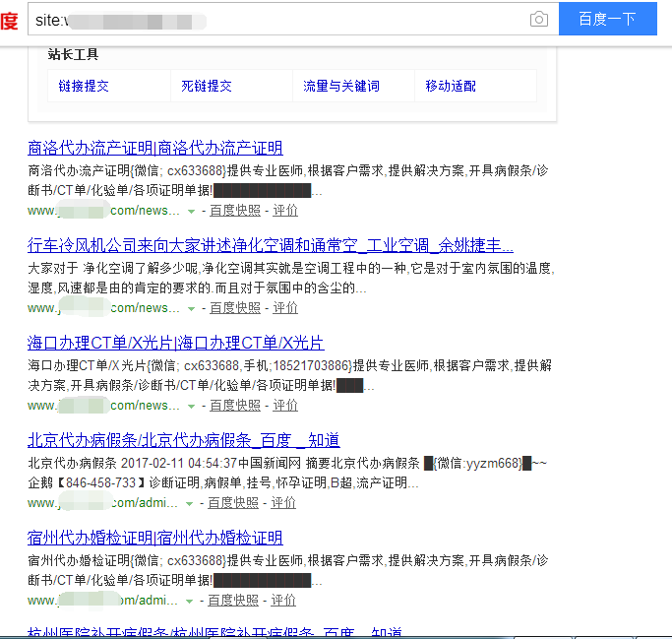672x639 pixels.
Task: Expand dropdown arrow beside 宿州代办婚检 result URL
Action: click(190, 601)
